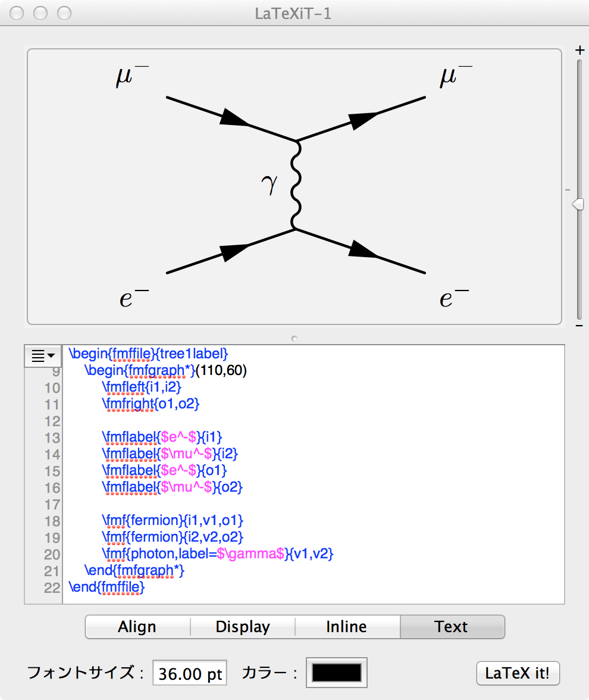This screenshot has width=589, height=700.
Task: Click the 36.00 pt font size field
Action: [x=190, y=674]
